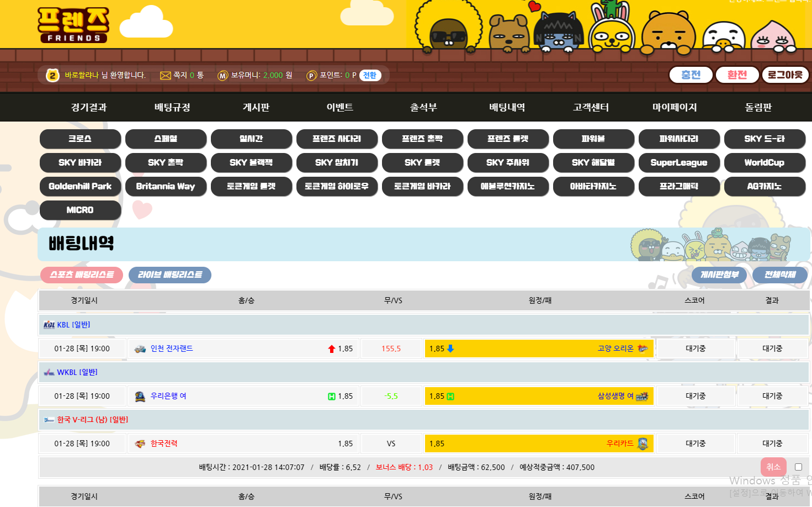The image size is (812, 507).
Task: Click the level 2 member badge icon
Action: [x=52, y=75]
